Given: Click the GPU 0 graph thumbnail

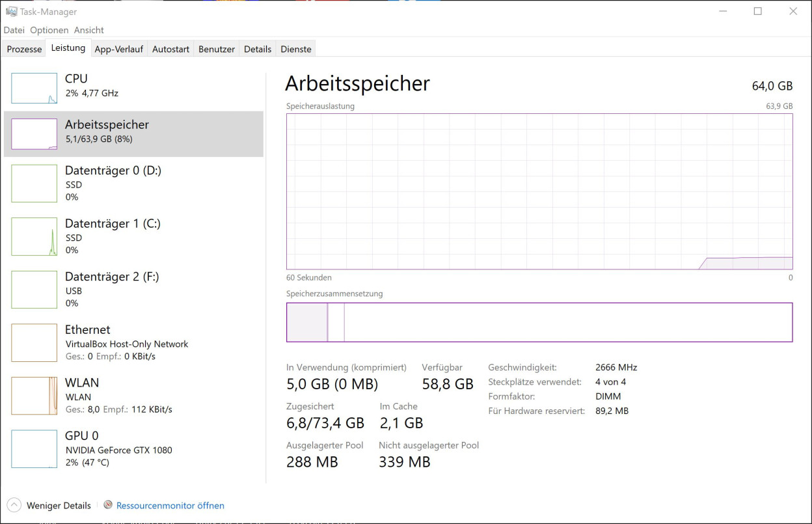Looking at the screenshot, I should click(34, 449).
